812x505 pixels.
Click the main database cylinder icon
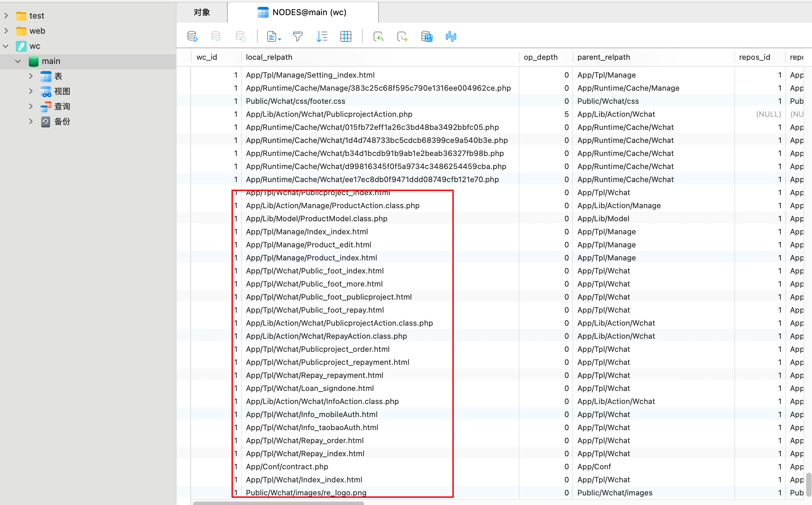(x=34, y=61)
